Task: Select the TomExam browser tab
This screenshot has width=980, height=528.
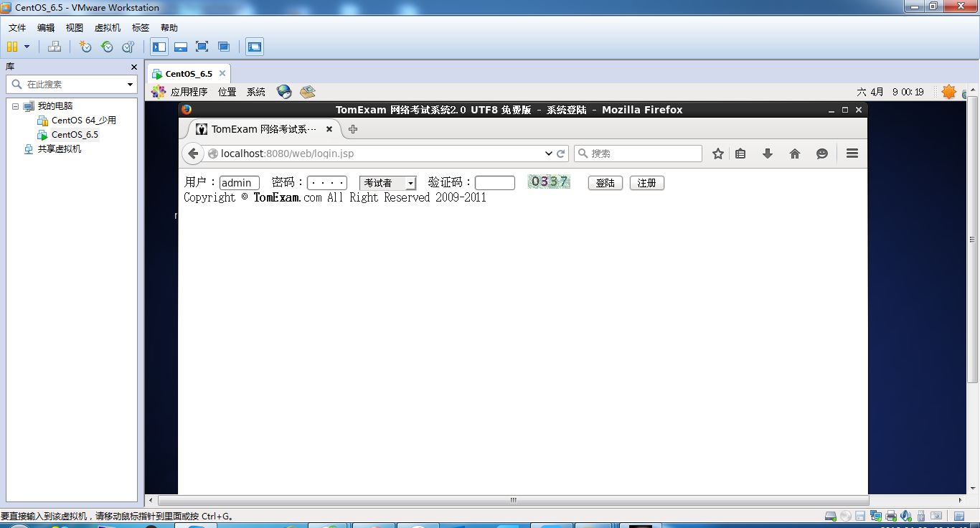Action: [x=263, y=129]
